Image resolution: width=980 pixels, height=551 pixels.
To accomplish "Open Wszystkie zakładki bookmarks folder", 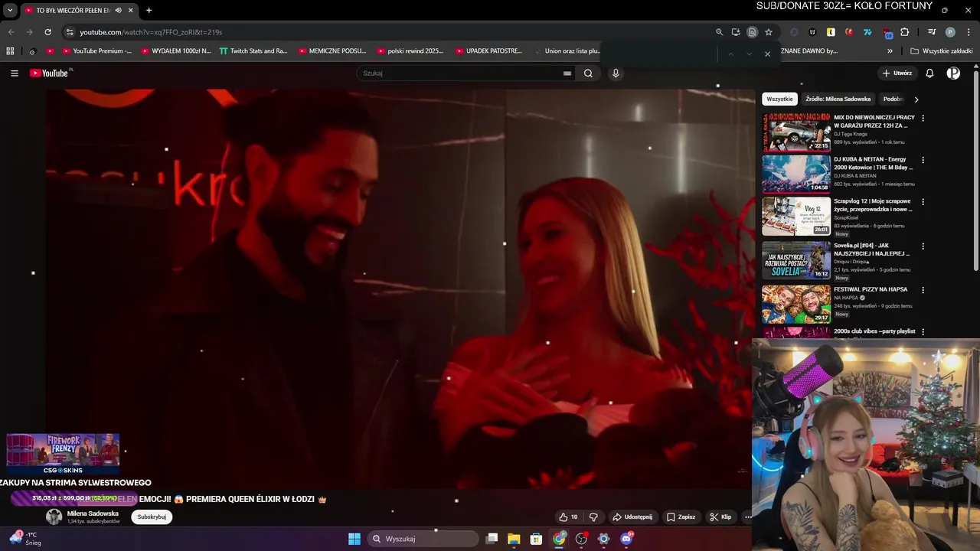I will tap(942, 51).
